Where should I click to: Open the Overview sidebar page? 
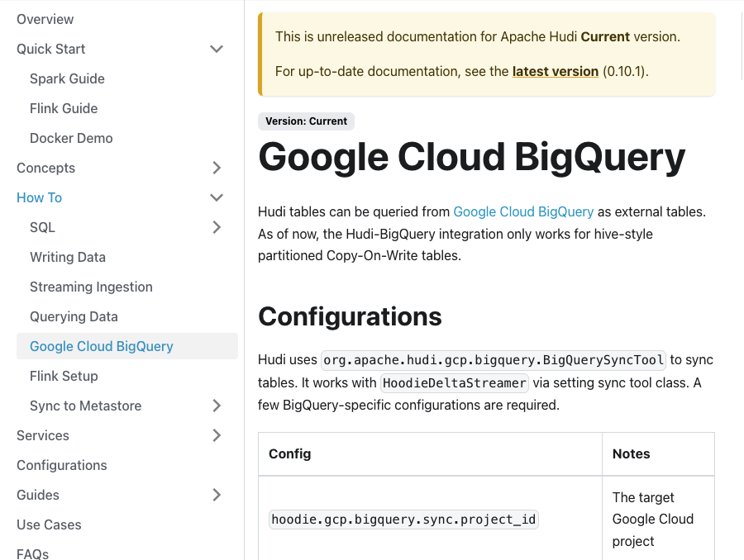(45, 19)
